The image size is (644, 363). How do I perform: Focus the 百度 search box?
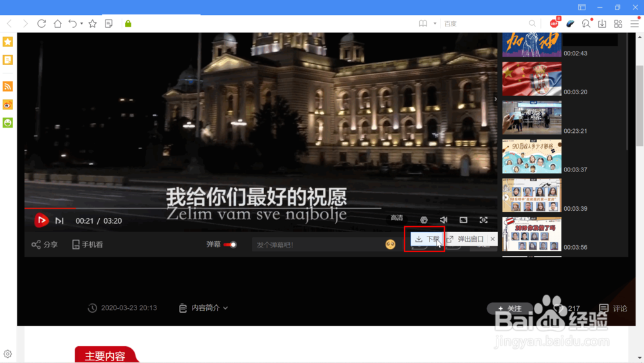485,23
